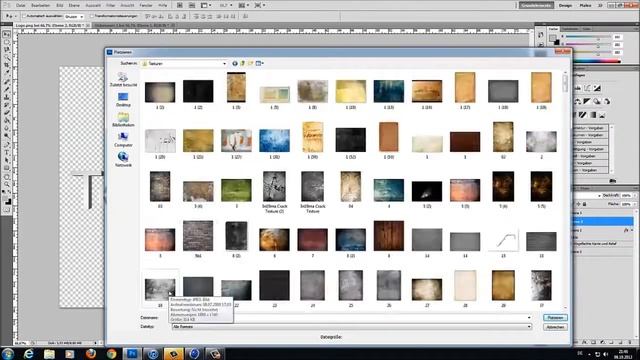Open Desktop location in dialog sidebar
Image resolution: width=640 pixels, height=360 pixels.
coord(123,100)
